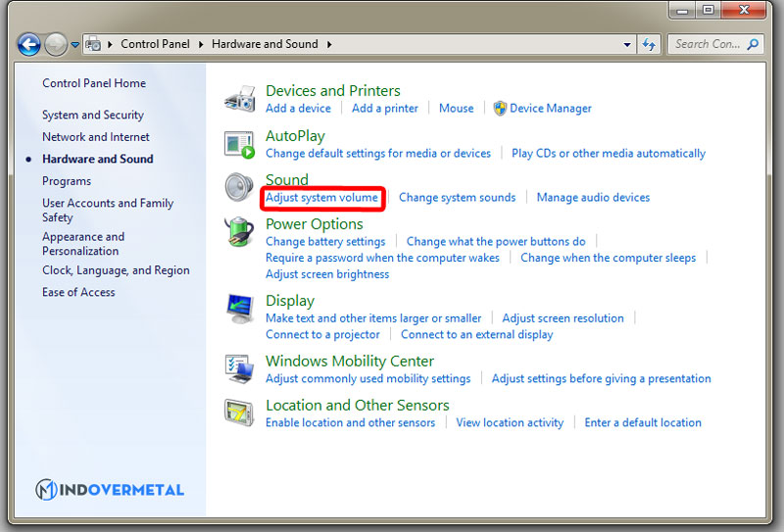Viewport: 784px width, 532px height.
Task: Click the Forward navigation arrow button
Action: click(x=56, y=44)
